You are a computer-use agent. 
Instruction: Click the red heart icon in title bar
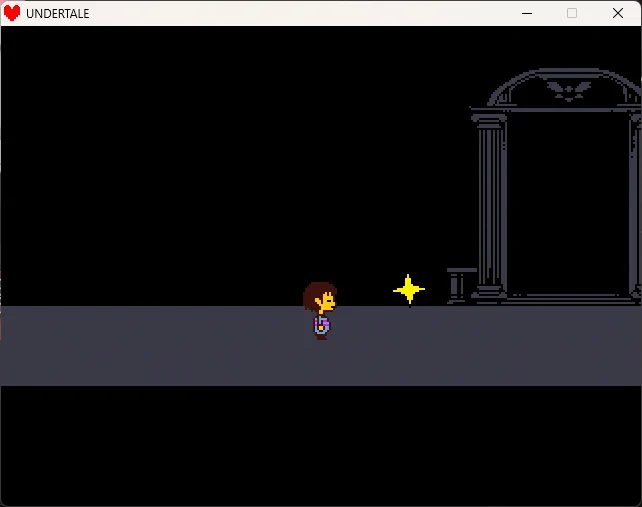tap(12, 13)
